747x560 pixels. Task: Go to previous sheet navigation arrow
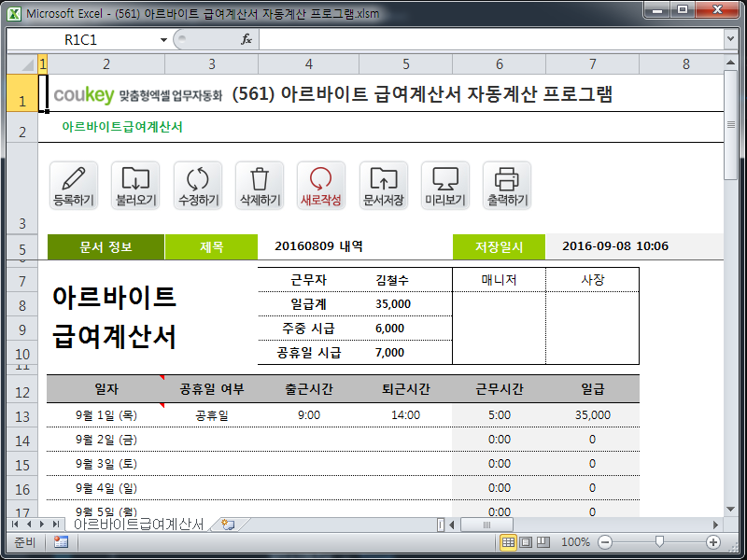tap(29, 525)
